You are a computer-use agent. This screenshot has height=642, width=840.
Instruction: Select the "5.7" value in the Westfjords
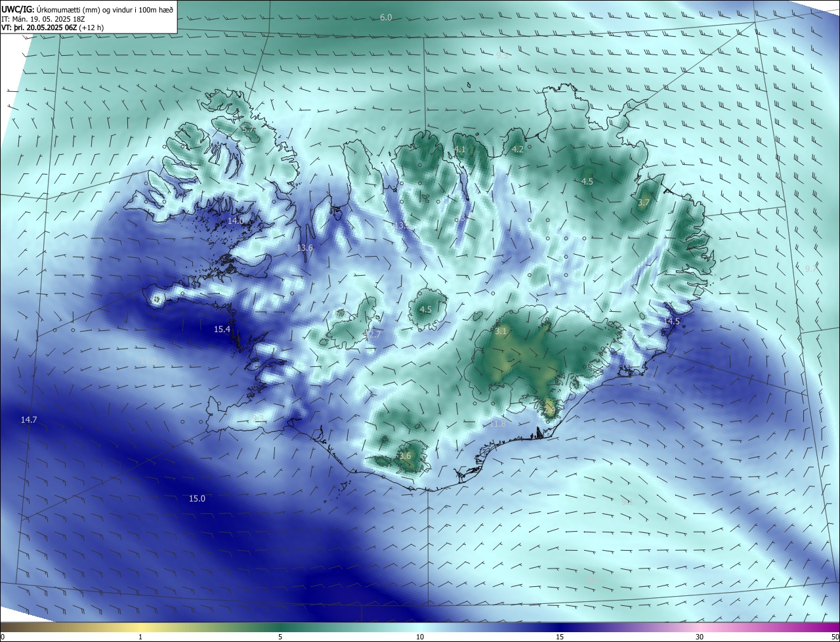[x=249, y=130]
